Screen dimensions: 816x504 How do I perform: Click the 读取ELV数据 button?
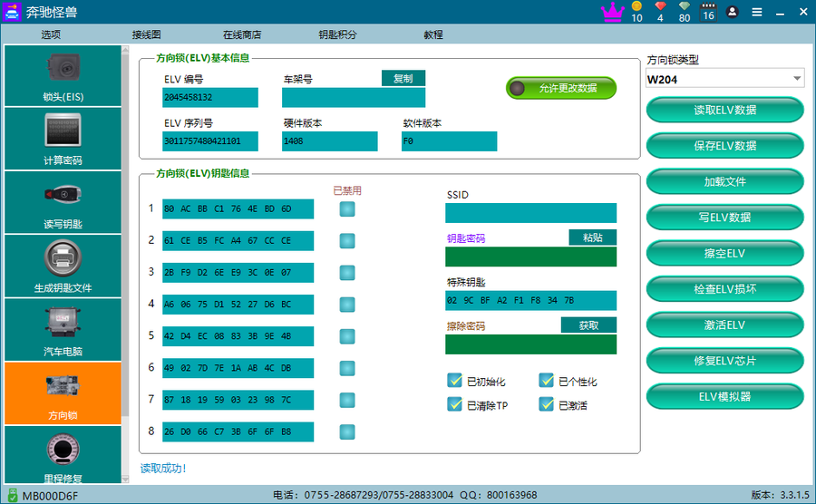pyautogui.click(x=724, y=110)
